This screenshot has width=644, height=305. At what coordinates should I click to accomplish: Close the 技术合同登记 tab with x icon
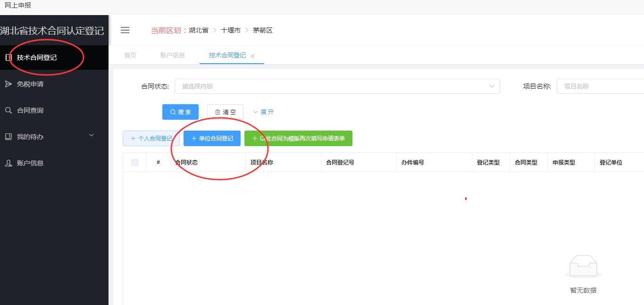point(252,56)
